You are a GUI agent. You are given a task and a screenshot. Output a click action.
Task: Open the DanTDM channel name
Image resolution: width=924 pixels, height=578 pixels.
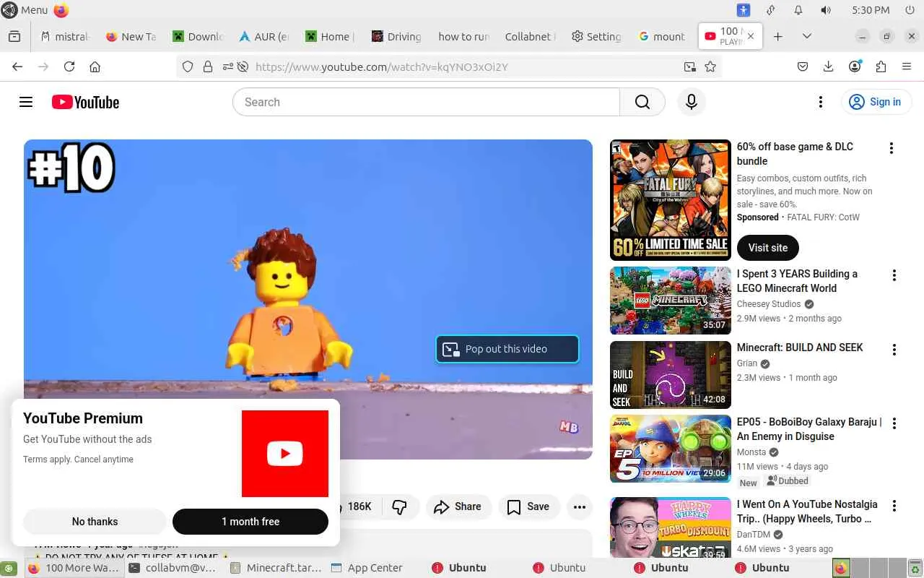pos(754,535)
